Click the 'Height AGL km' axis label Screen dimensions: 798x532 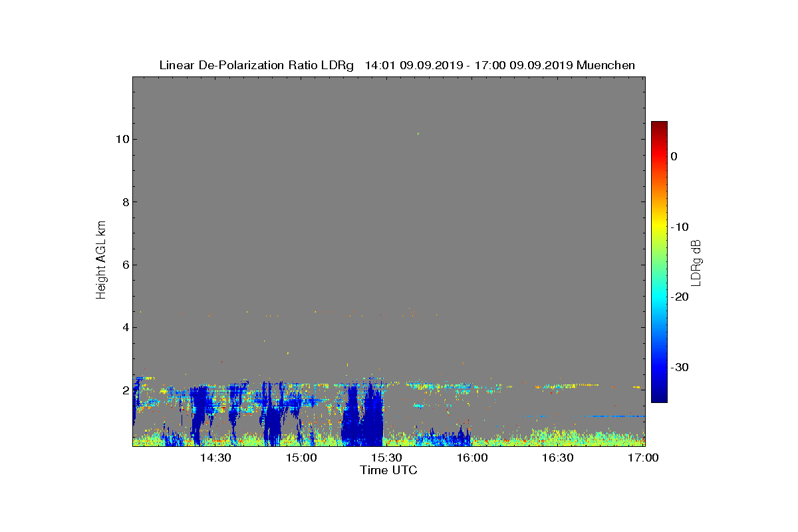pos(101,261)
